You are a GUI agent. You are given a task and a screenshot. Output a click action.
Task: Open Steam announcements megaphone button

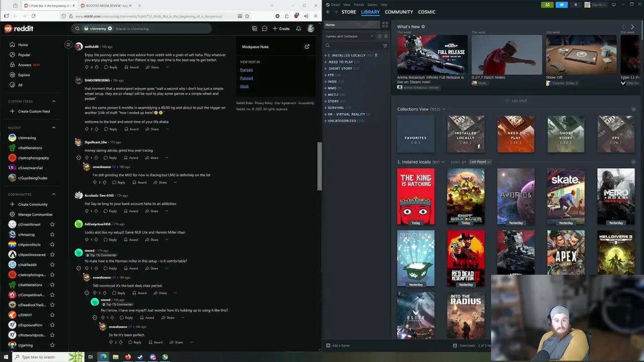[x=561, y=5]
